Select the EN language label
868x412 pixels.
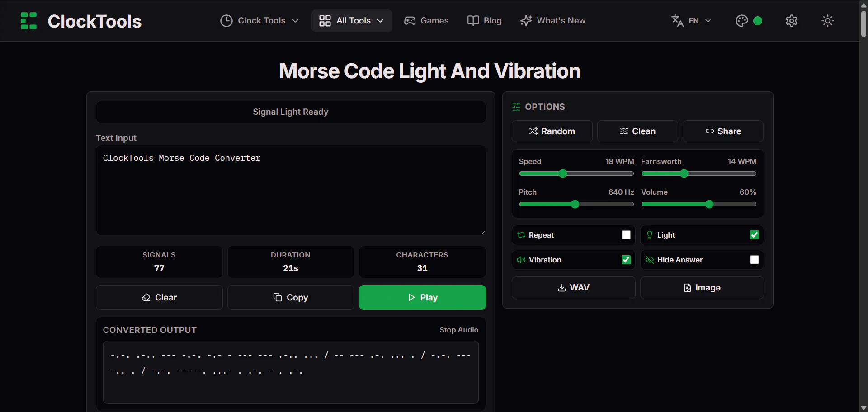click(693, 21)
